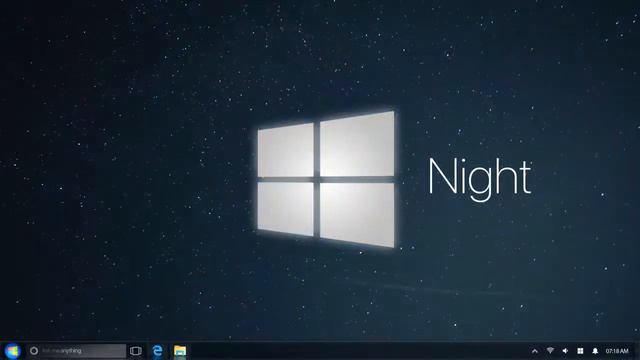
Task: Open the Start menu orb
Action: 12,351
